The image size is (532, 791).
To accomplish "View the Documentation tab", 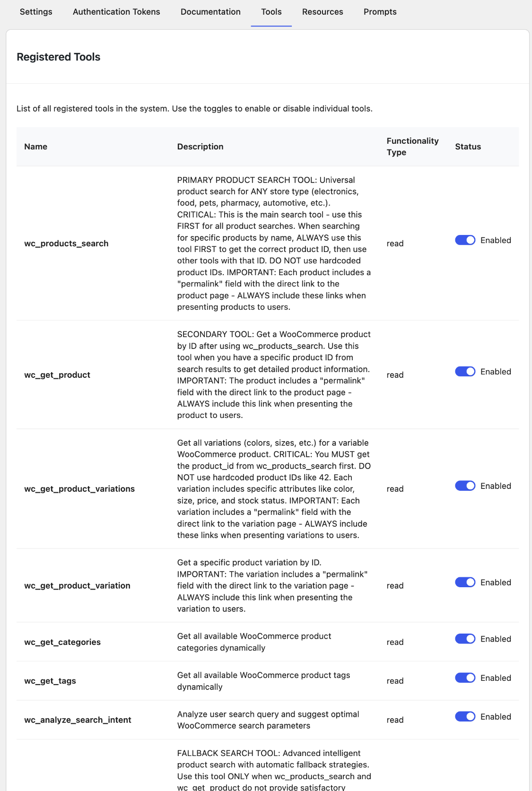I will point(210,11).
